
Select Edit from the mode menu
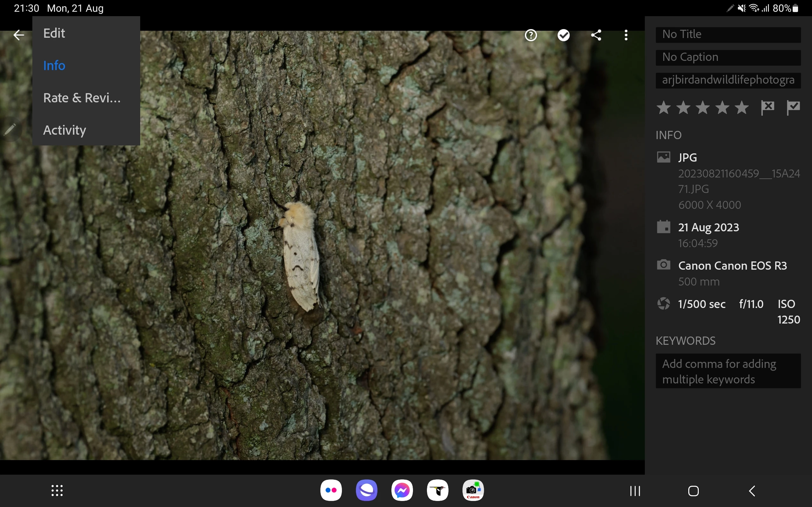54,33
